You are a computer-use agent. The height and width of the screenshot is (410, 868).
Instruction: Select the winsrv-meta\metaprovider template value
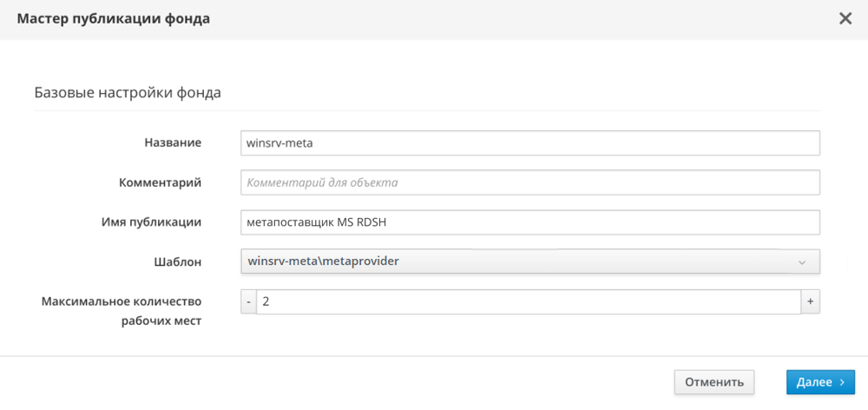[323, 261]
